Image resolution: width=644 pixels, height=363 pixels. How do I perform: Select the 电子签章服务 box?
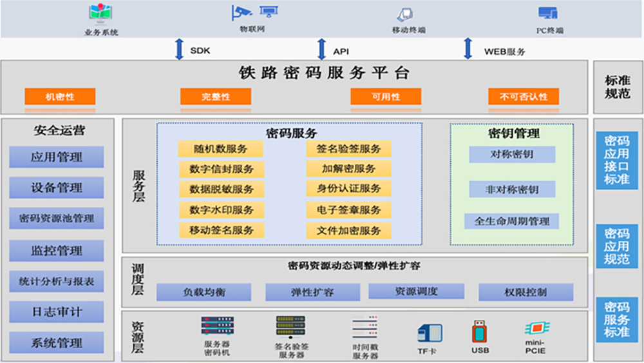348,210
